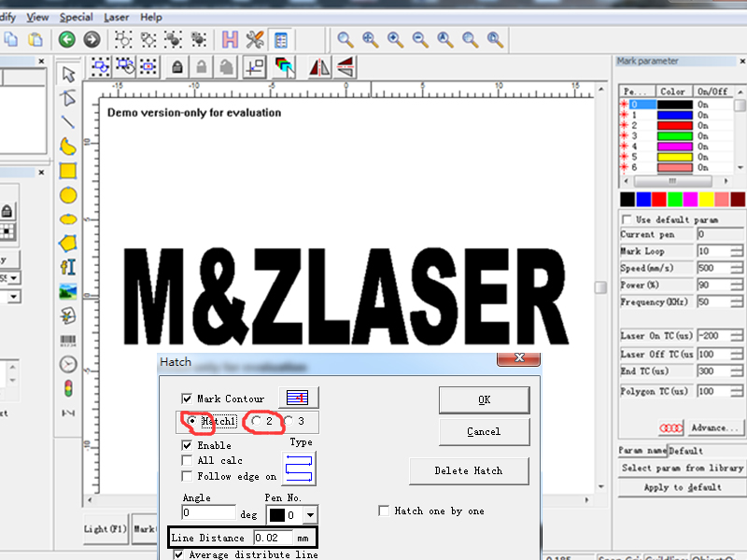Click the gray forward arrow
The image size is (747, 560).
[x=92, y=39]
